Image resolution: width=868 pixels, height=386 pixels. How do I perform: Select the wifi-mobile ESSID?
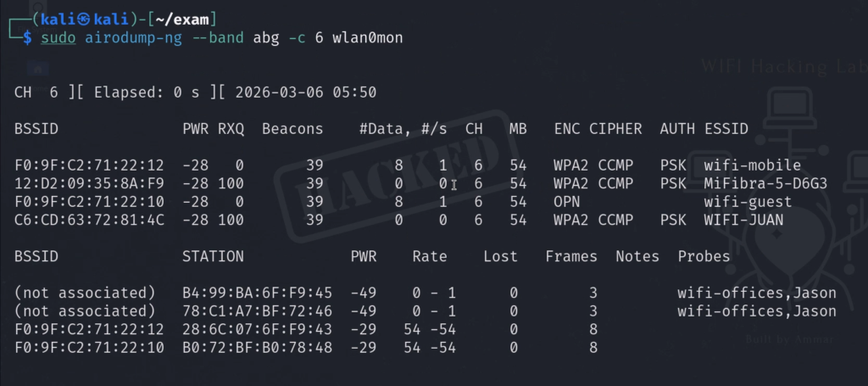coord(752,165)
